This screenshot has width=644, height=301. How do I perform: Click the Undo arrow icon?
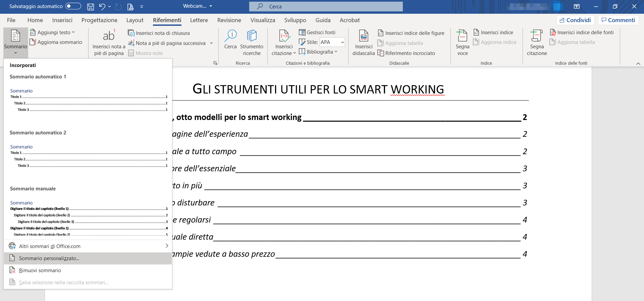click(x=102, y=6)
